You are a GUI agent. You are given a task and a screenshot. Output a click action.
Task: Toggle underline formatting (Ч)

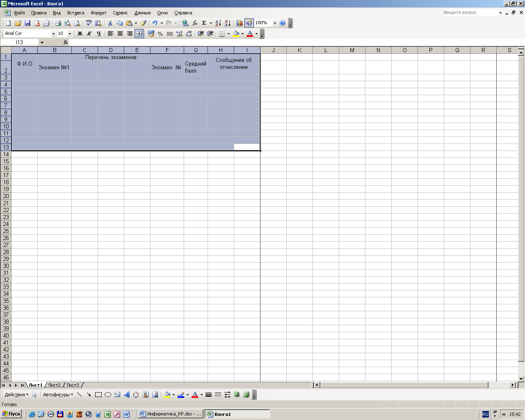tap(98, 34)
